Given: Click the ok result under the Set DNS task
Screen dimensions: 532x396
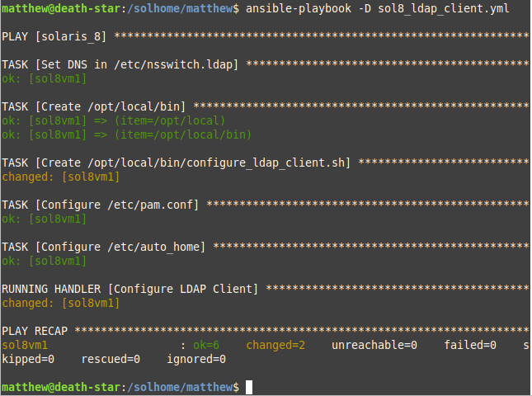Looking at the screenshot, I should 44,79.
